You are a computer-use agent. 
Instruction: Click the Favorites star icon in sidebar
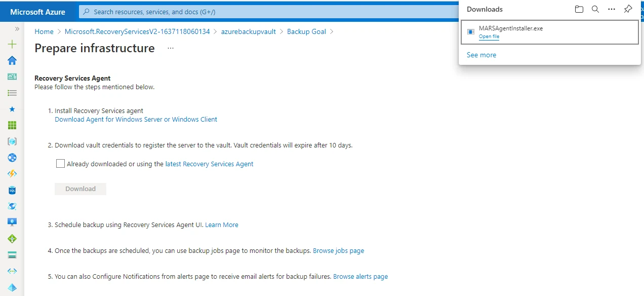pyautogui.click(x=12, y=109)
